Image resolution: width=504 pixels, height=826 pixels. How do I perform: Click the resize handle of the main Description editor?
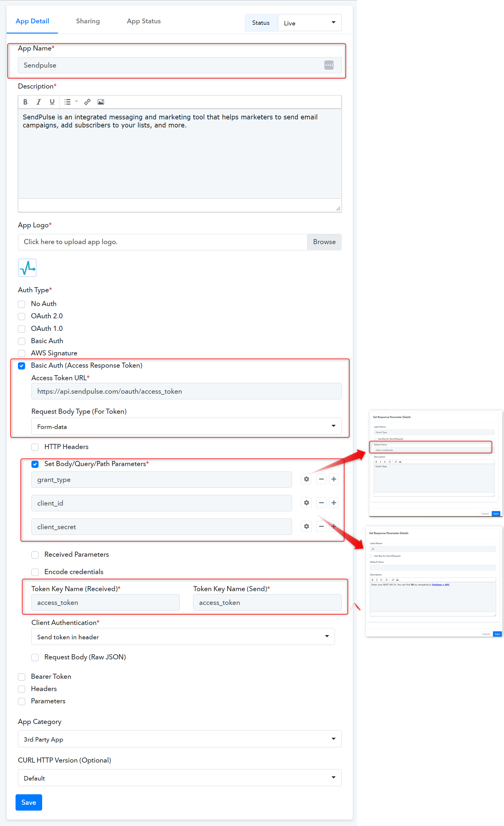pos(338,209)
